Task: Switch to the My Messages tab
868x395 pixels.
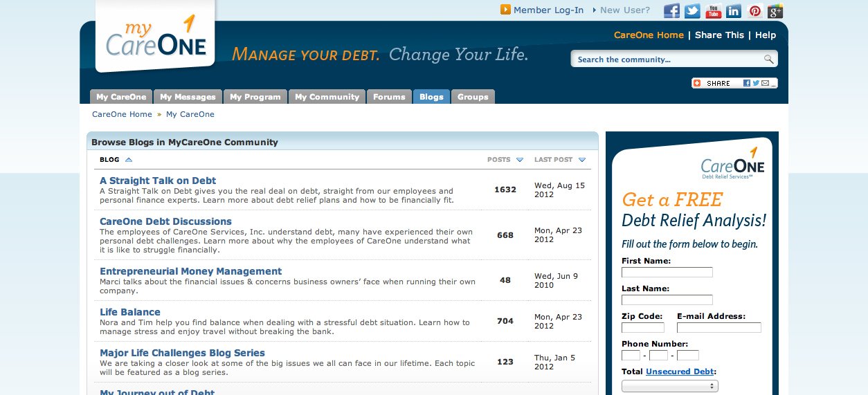Action: coord(188,97)
